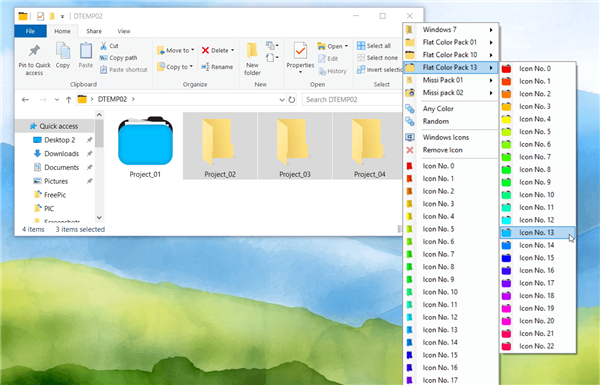Click the Properties checkmark icon in the title bar
Viewport: 600px width, 385px height.
[40, 16]
